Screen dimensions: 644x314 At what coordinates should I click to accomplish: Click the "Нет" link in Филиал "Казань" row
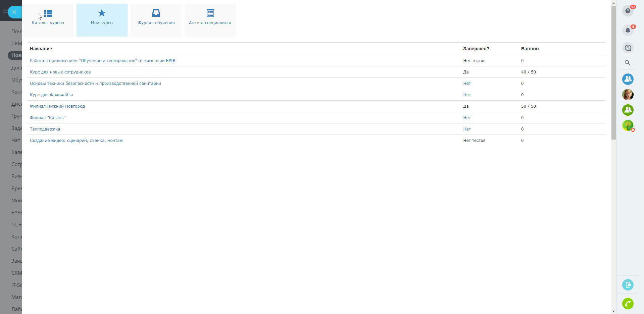[467, 118]
